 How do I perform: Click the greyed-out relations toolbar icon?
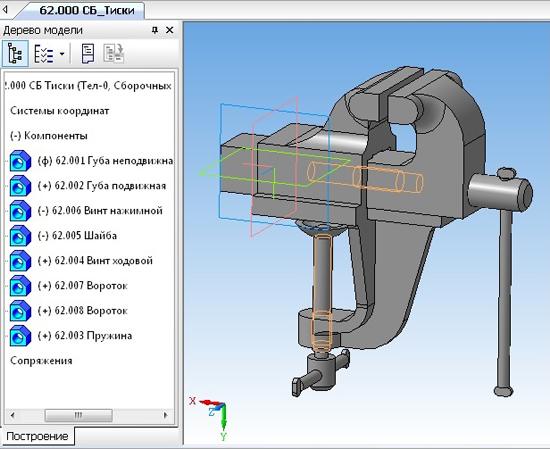(x=114, y=54)
